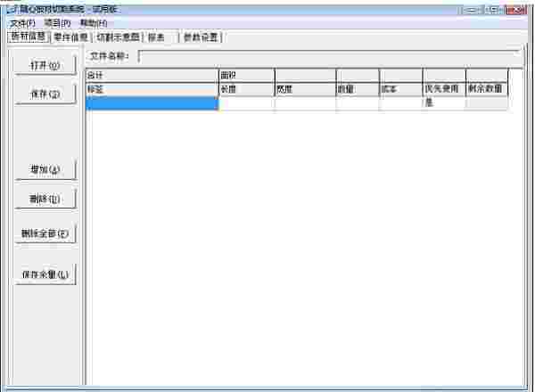The width and height of the screenshot is (535, 392).
Task: Click the empty 成本 cell in first row
Action: [x=401, y=103]
